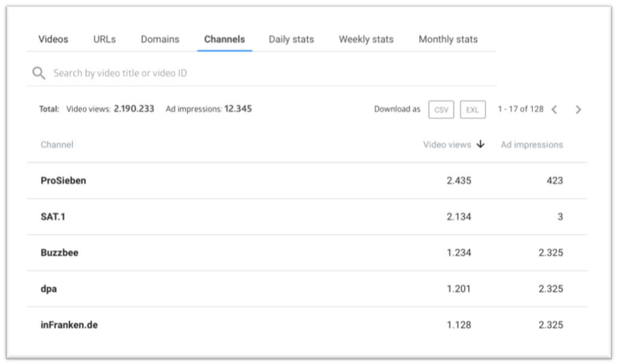This screenshot has width=617, height=364.
Task: Focus the video title search field
Action: [261, 73]
